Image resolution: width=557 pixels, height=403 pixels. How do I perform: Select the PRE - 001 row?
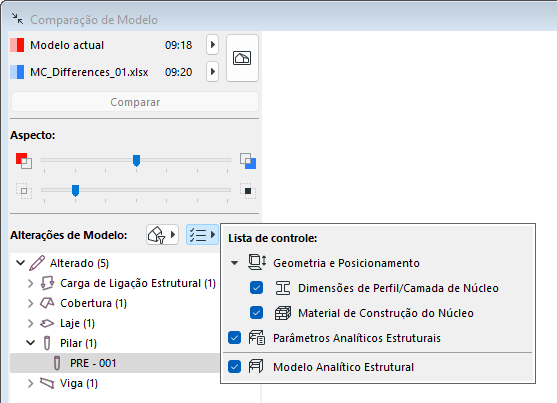pyautogui.click(x=115, y=363)
